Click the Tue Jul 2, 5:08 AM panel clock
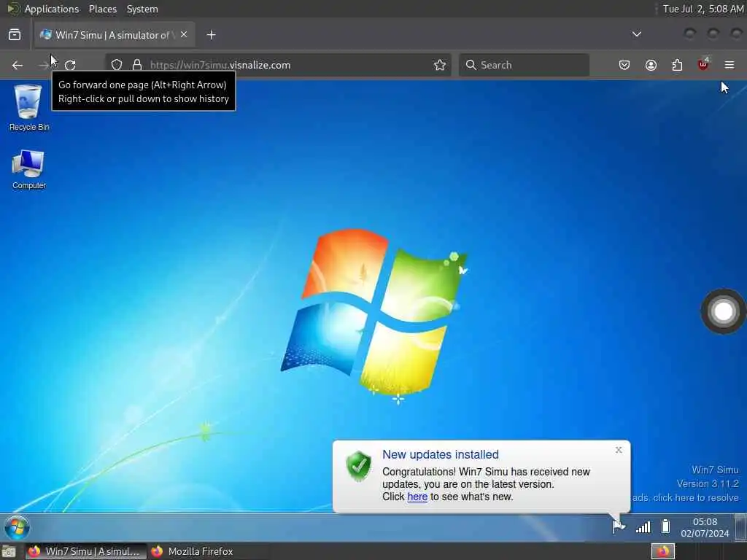747x560 pixels. coord(703,9)
